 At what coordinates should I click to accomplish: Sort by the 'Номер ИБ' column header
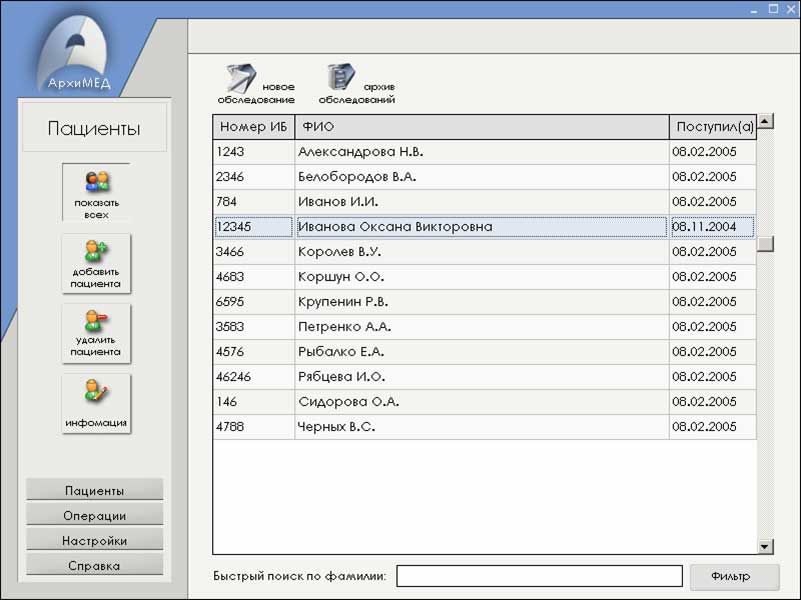(x=253, y=127)
